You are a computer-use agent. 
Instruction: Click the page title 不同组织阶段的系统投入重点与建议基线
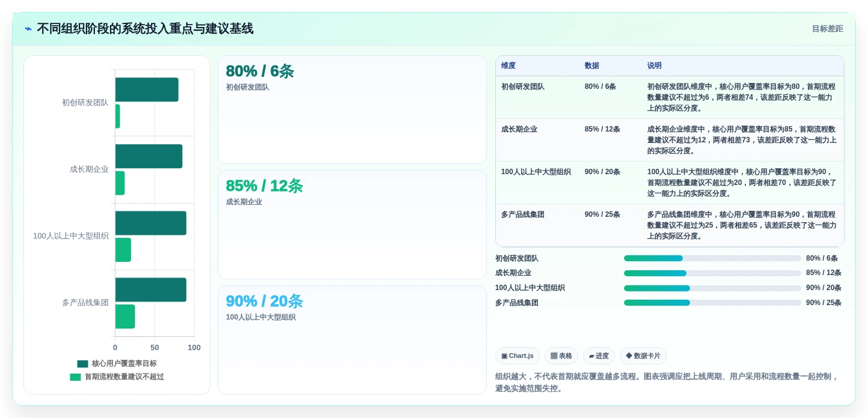[145, 29]
